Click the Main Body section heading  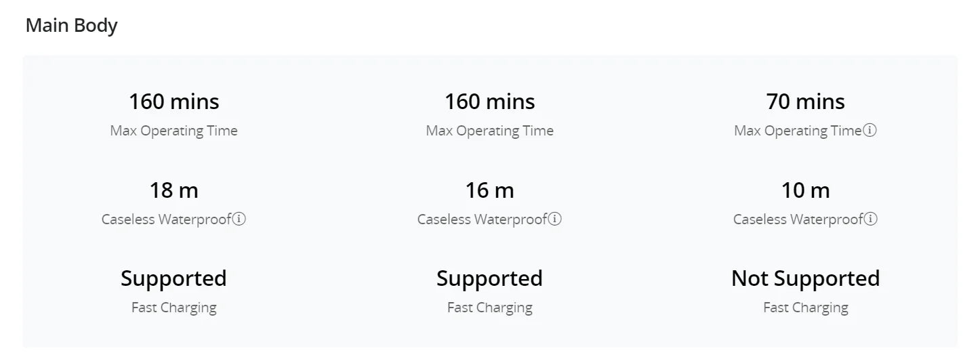pyautogui.click(x=72, y=26)
